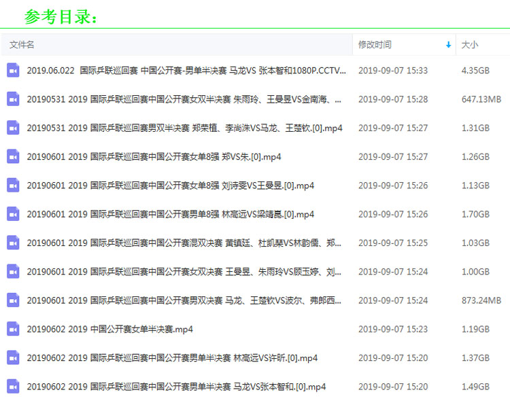Screen dimensions: 510x420
Task: Click the 873.24MB size cell
Action: [481, 300]
